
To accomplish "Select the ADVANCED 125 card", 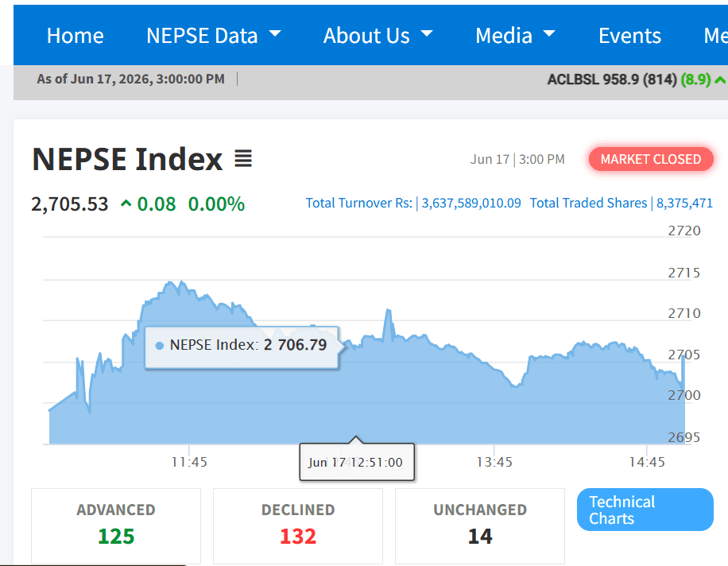I will pos(116,526).
